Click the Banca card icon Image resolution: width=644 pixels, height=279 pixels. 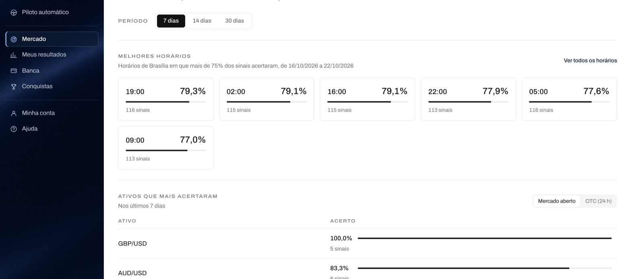[14, 71]
